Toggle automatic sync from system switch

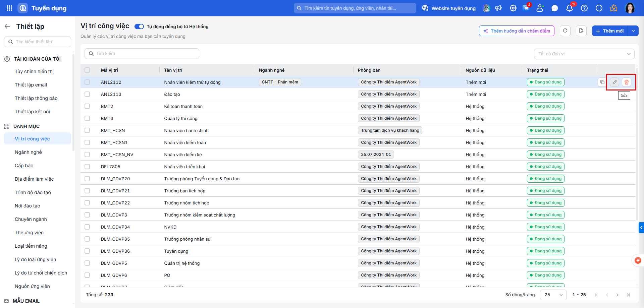click(139, 26)
